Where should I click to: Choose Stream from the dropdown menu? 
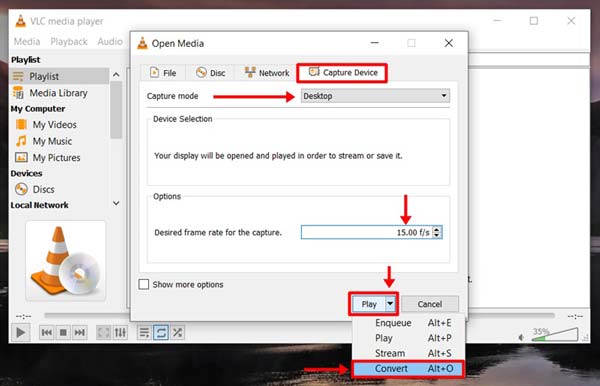tap(409, 353)
